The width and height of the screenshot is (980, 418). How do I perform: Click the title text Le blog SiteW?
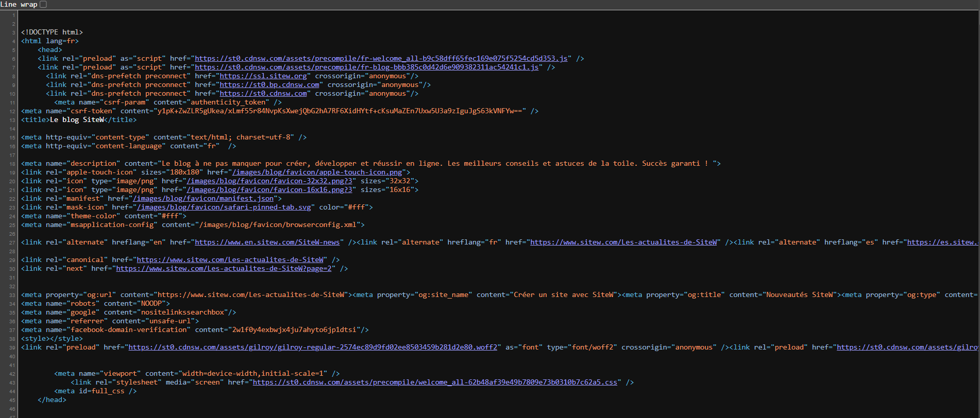[x=77, y=120]
